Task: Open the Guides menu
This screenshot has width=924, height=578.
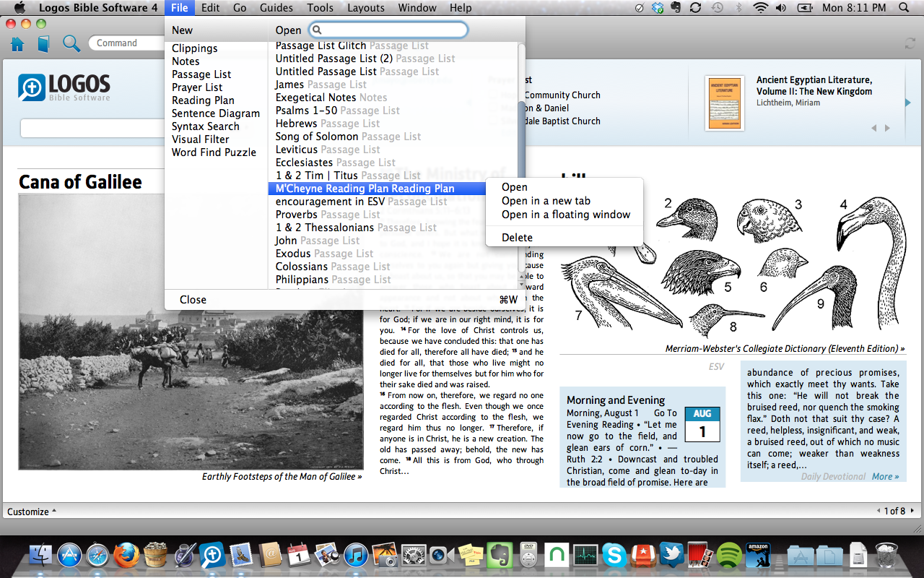Action: pos(276,8)
